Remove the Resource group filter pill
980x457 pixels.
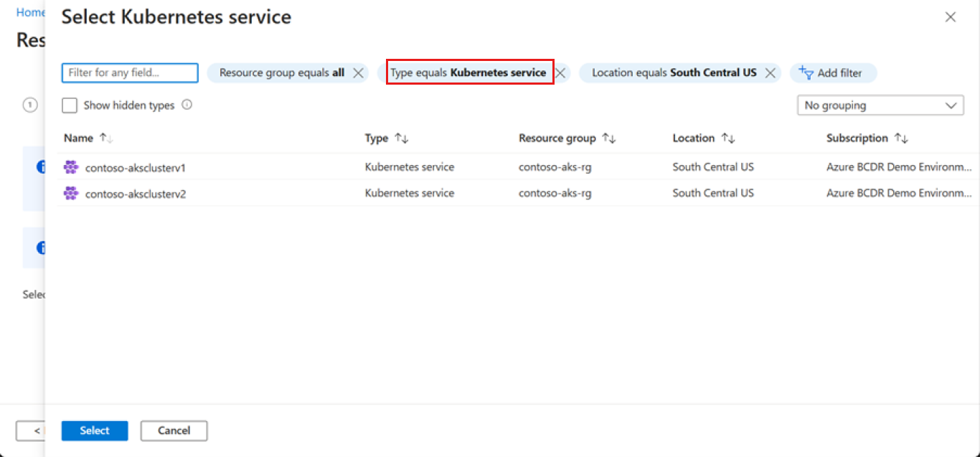tap(359, 72)
